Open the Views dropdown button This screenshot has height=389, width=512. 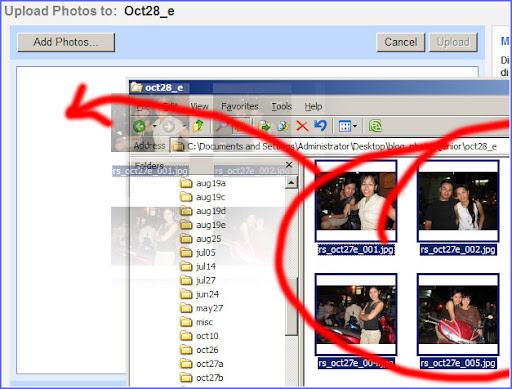click(348, 126)
